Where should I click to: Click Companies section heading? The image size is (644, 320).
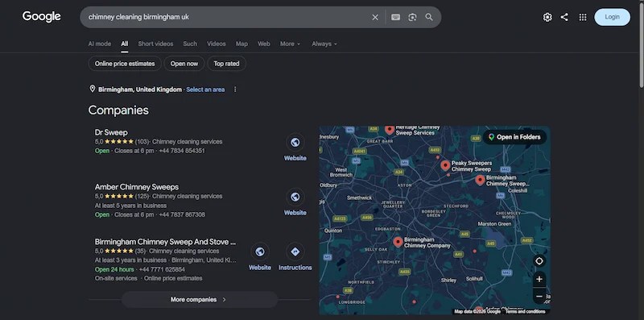tap(118, 110)
